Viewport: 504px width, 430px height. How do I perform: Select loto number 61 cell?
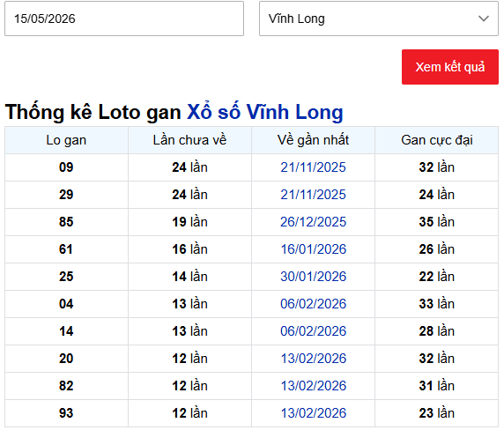[66, 249]
